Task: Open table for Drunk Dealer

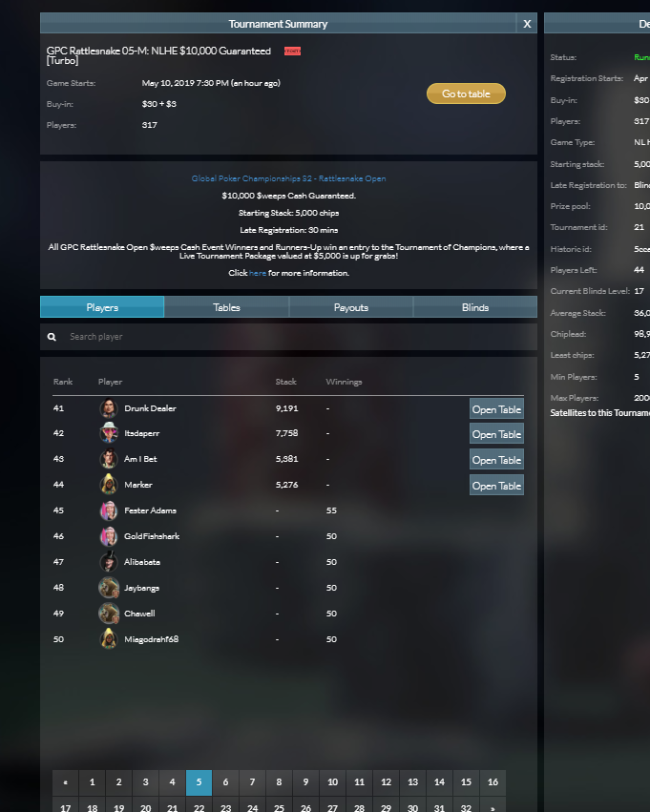Action: pos(496,408)
